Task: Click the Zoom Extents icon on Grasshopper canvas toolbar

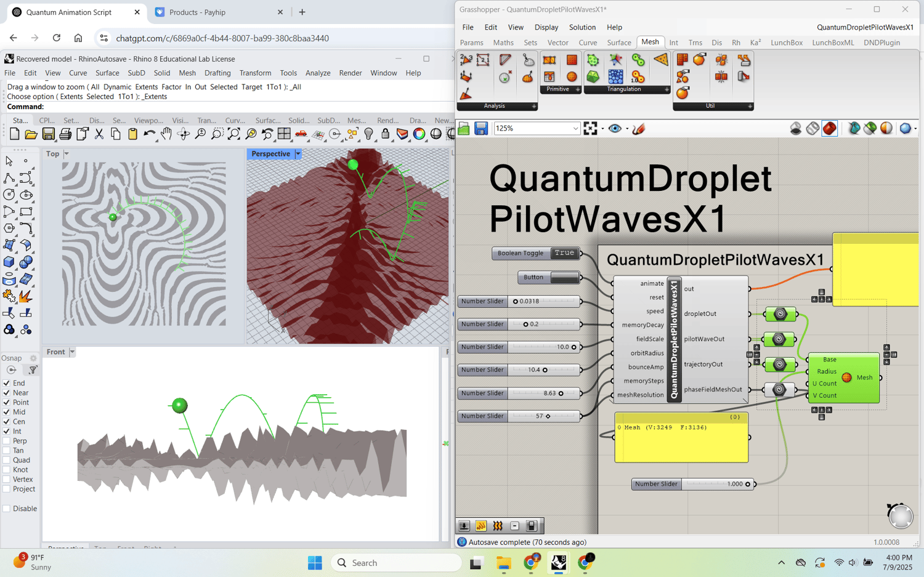Action: click(590, 128)
